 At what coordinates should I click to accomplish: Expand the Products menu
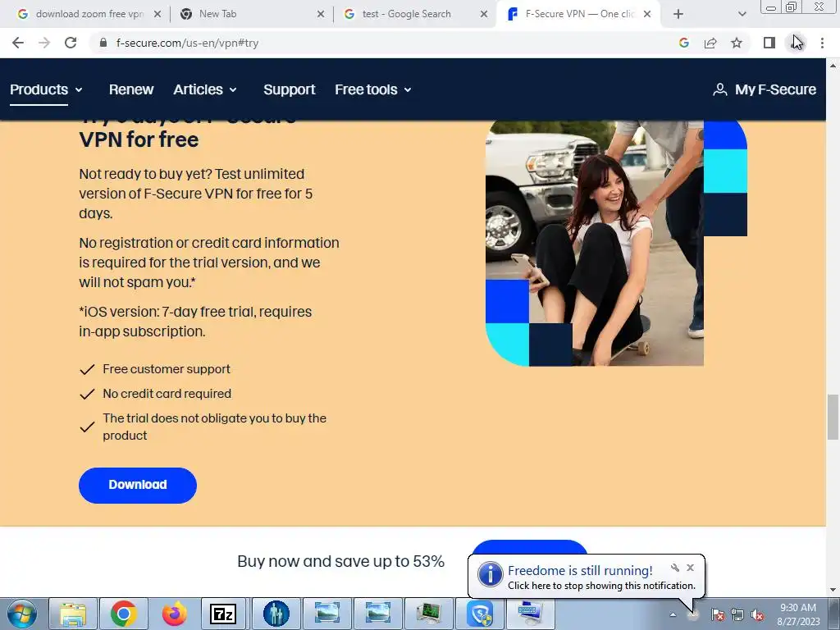[46, 89]
